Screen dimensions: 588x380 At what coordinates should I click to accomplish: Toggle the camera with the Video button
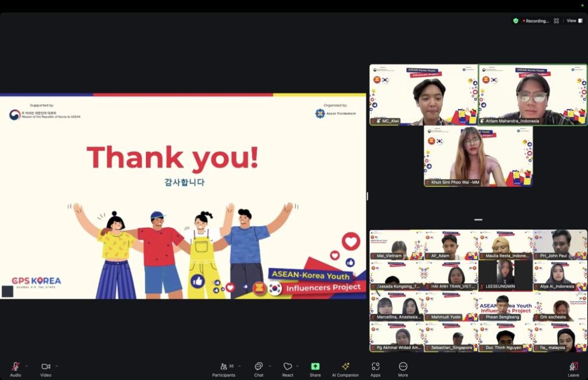46,367
